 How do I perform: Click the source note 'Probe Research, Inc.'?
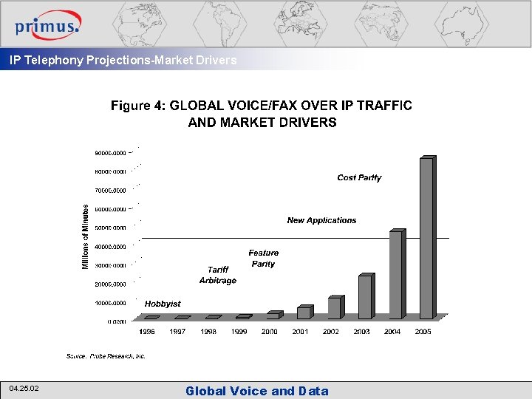(x=117, y=356)
